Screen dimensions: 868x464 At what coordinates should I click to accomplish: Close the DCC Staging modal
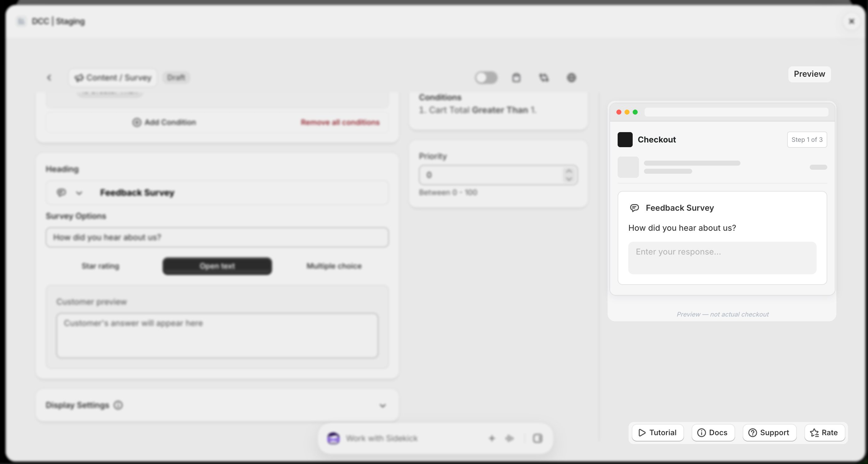pos(852,22)
